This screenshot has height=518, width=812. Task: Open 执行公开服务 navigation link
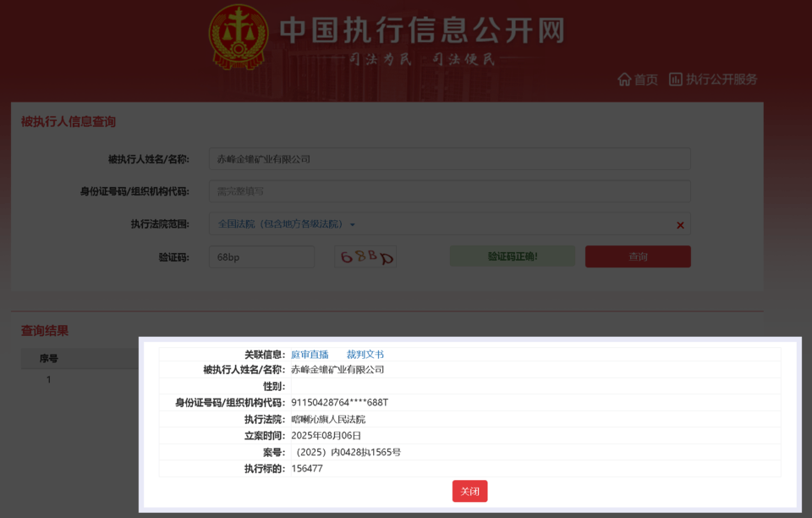pyautogui.click(x=721, y=80)
